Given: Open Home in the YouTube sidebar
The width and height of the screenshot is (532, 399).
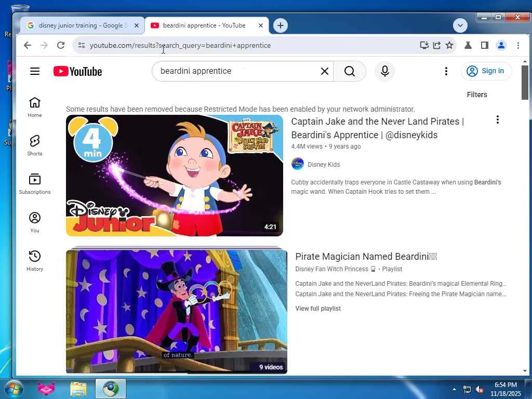Looking at the screenshot, I should tap(35, 107).
